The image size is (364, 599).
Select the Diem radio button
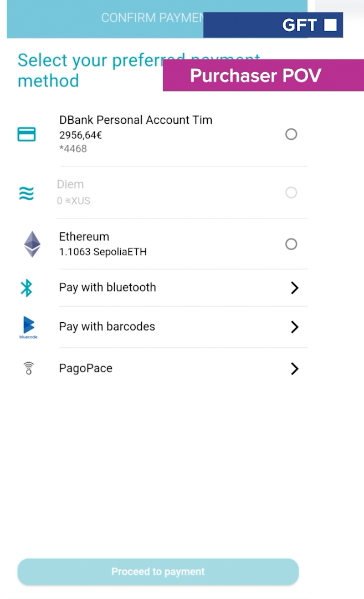(x=291, y=192)
